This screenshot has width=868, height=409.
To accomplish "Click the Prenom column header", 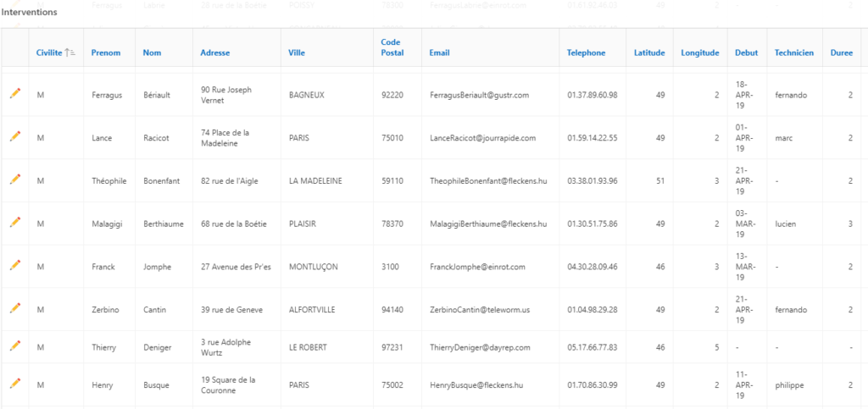I will click(x=106, y=53).
